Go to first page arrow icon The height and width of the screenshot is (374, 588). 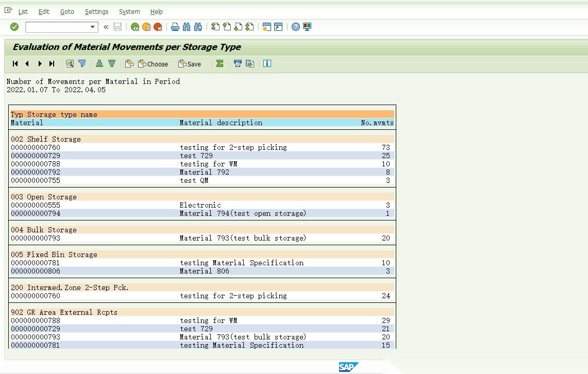(x=15, y=64)
